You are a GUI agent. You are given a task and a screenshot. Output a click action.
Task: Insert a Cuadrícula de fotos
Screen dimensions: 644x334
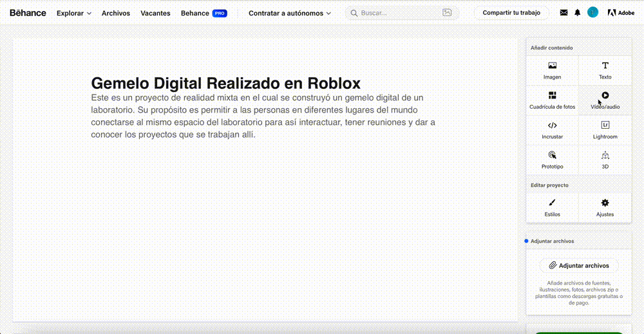click(x=552, y=100)
